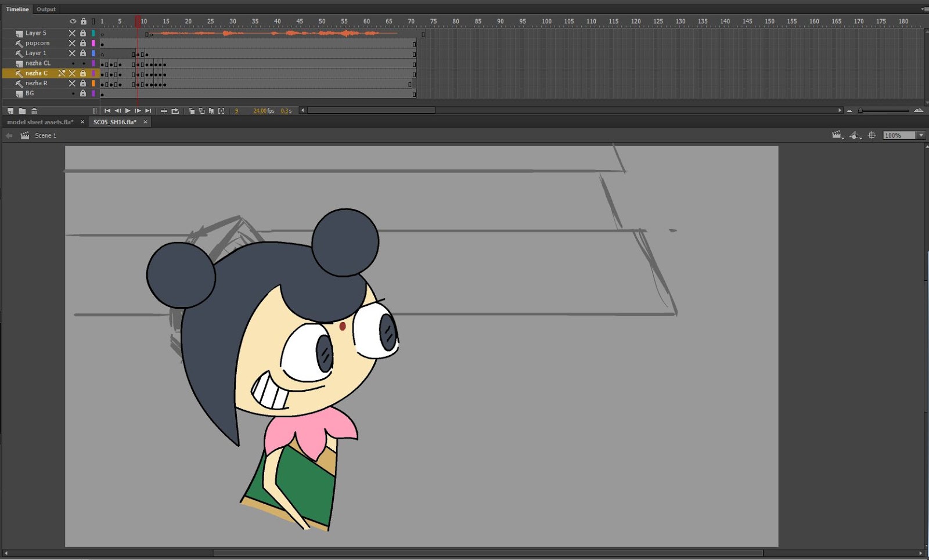The height and width of the screenshot is (560, 929).
Task: Click the guide icon of nezha R layer
Action: tap(19, 84)
